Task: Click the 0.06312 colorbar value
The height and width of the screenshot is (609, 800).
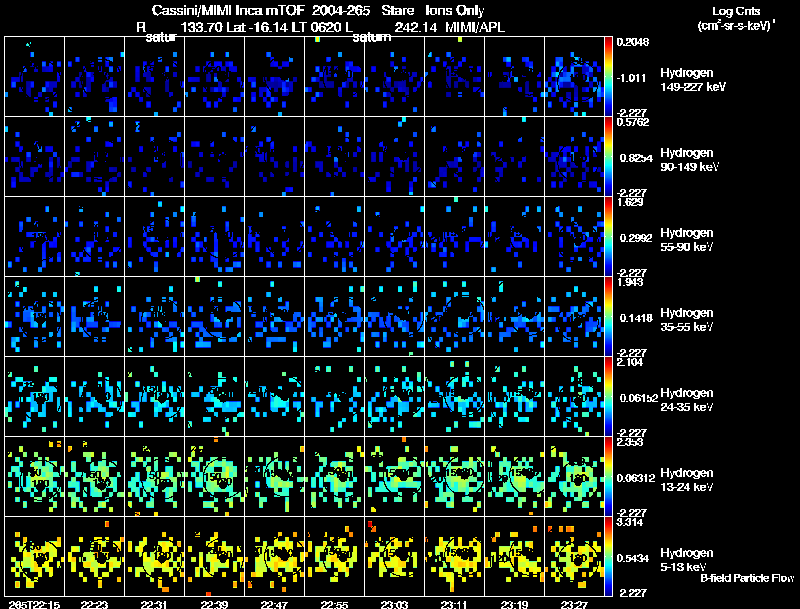Action: [x=636, y=478]
